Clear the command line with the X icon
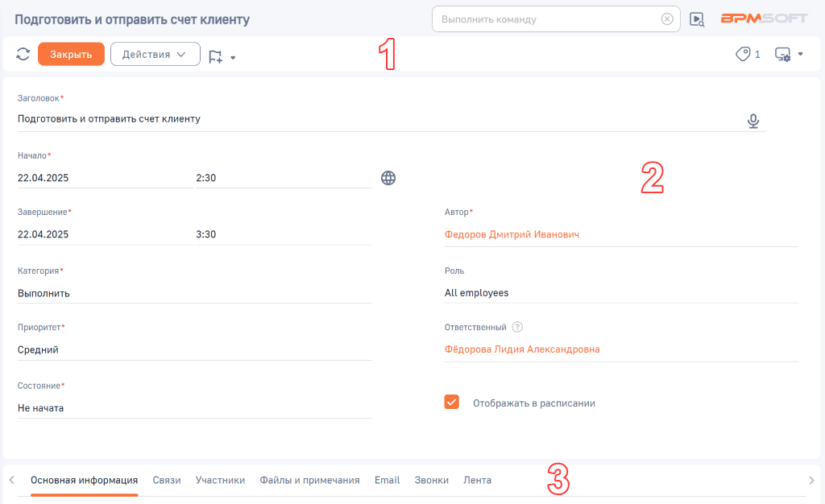Image resolution: width=825 pixels, height=504 pixels. point(666,19)
